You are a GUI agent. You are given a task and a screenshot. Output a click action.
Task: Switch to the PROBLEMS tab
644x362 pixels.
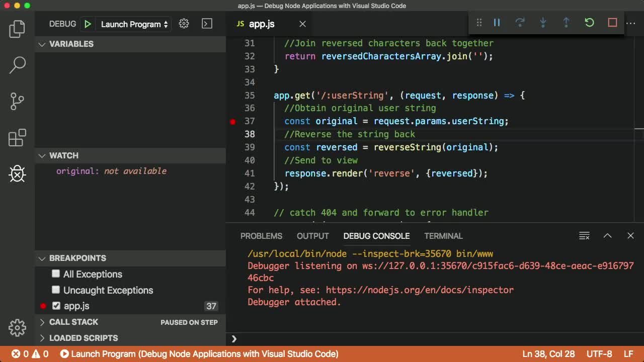tap(261, 236)
